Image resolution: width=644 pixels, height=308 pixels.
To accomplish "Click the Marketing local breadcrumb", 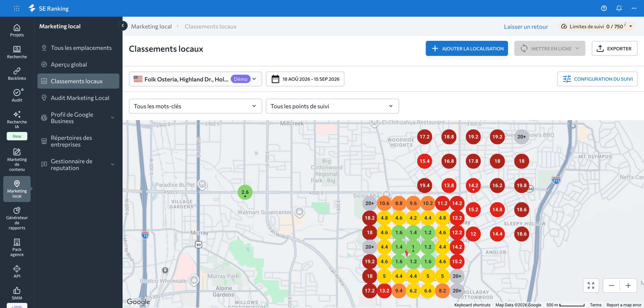I will (151, 26).
